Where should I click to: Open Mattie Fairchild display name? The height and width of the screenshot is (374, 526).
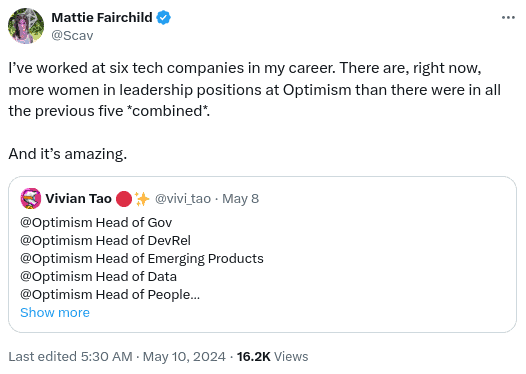click(102, 17)
